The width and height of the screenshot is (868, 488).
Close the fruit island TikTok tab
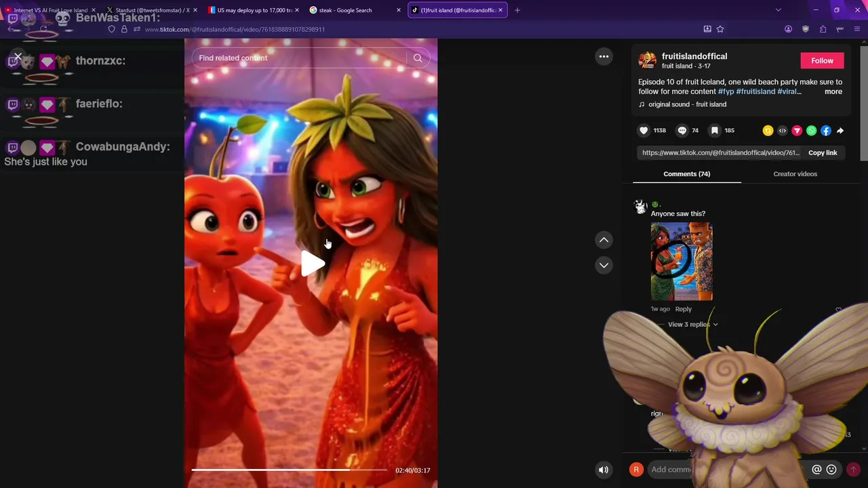click(500, 10)
